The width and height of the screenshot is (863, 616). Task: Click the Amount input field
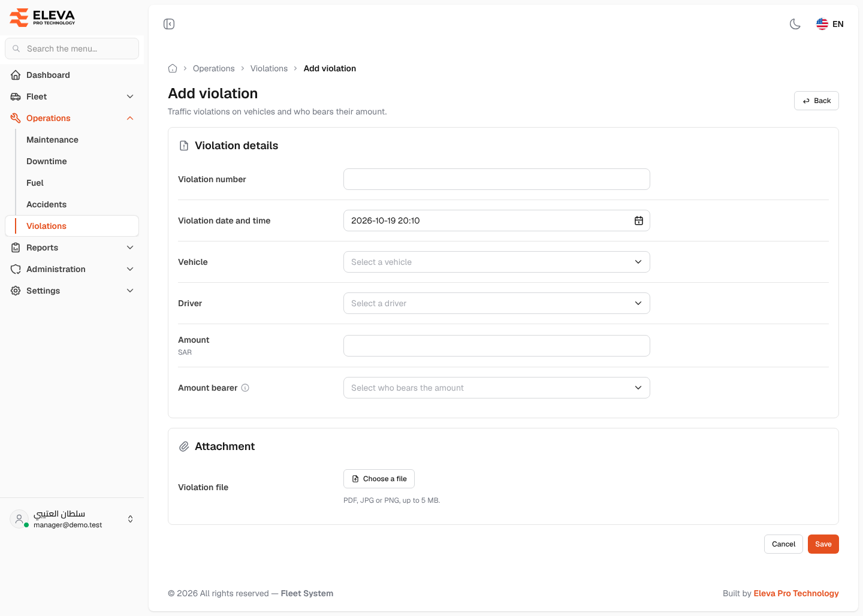[x=497, y=346]
